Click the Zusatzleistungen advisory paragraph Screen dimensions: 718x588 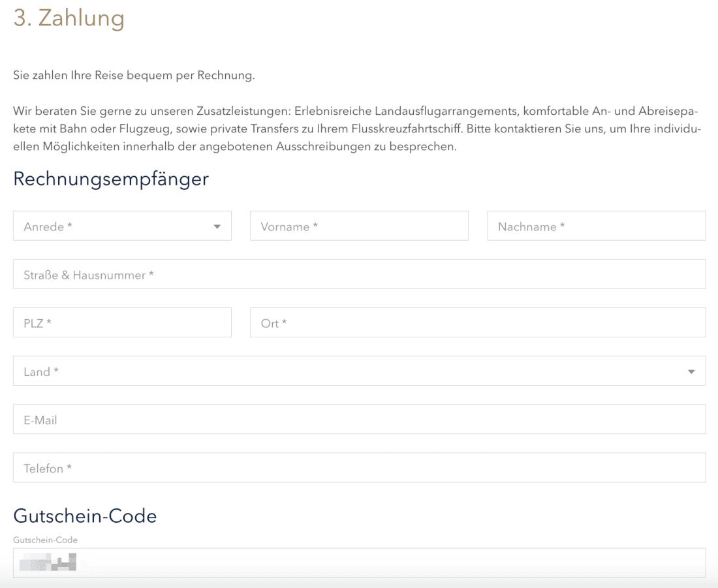[x=357, y=129]
